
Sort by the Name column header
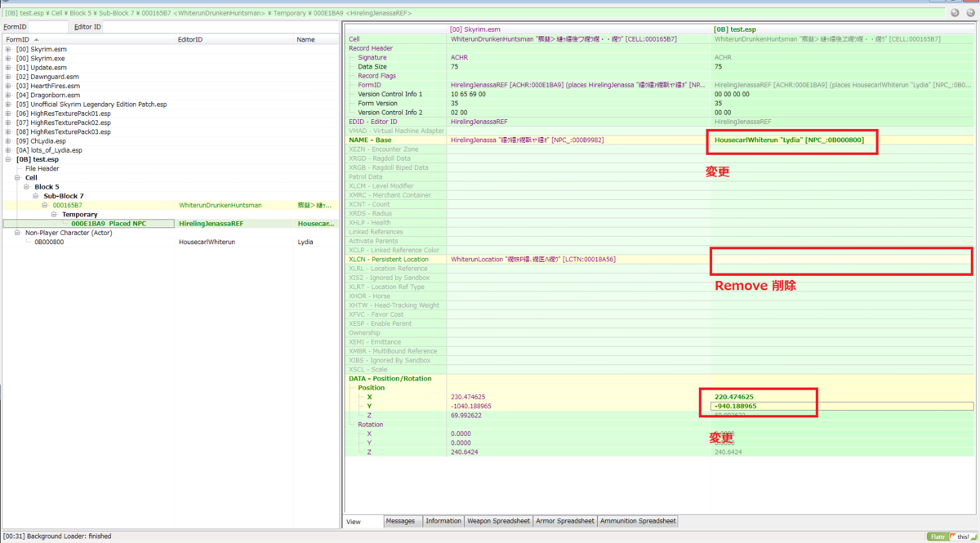pyautogui.click(x=316, y=39)
